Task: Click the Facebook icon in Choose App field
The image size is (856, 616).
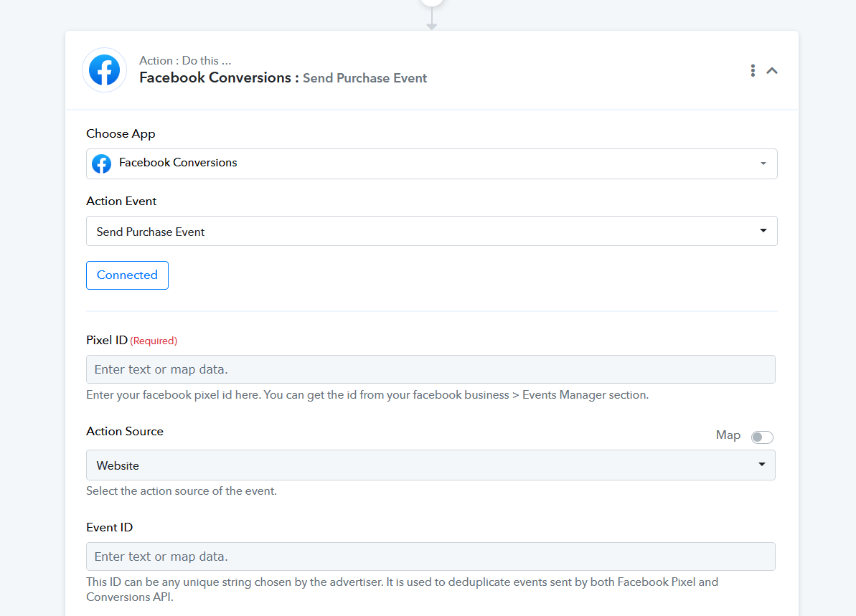Action: click(x=102, y=164)
